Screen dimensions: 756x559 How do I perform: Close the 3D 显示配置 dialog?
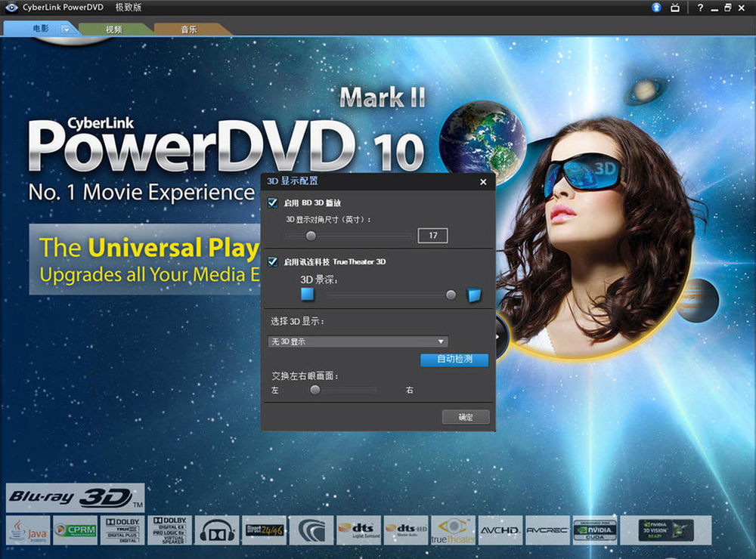pos(483,181)
